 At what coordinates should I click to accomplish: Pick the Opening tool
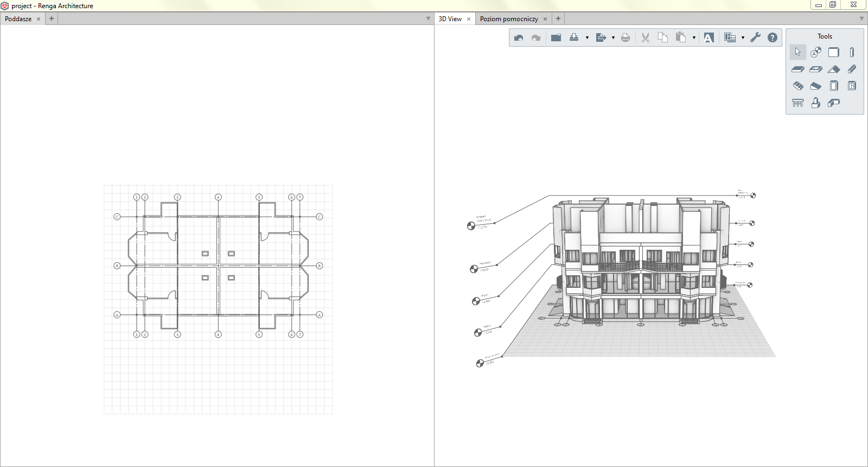click(816, 69)
